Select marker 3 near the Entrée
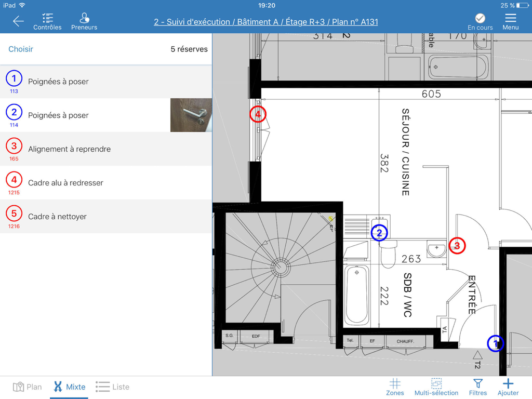Screen dimensions: 532x399 (x=457, y=246)
